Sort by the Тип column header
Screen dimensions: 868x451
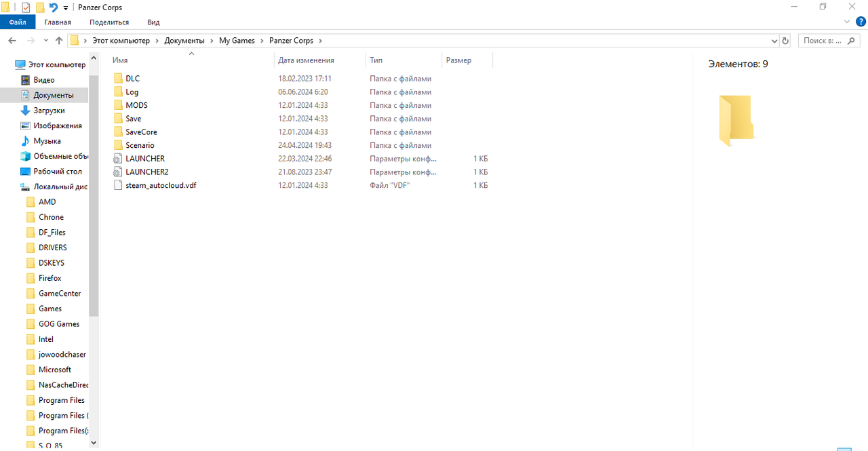coord(376,60)
